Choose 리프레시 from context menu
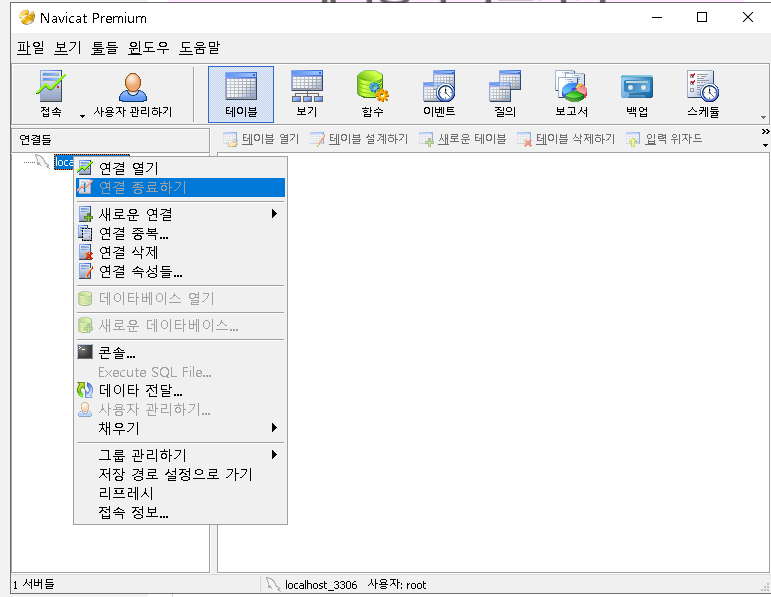 pos(180,493)
